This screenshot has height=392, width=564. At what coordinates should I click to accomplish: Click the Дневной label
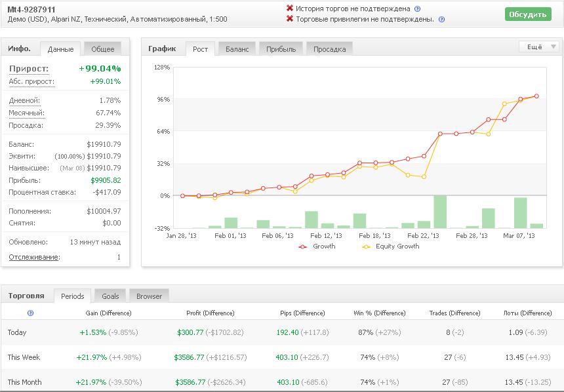pos(24,101)
